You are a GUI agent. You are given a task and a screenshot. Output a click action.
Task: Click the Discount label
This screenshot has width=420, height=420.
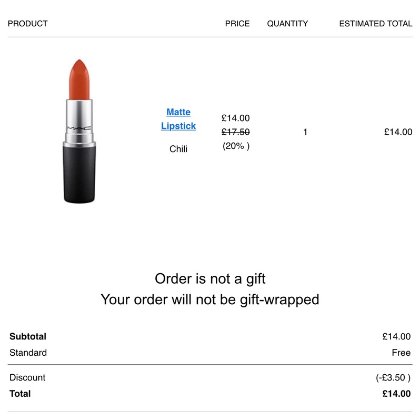[x=27, y=378]
